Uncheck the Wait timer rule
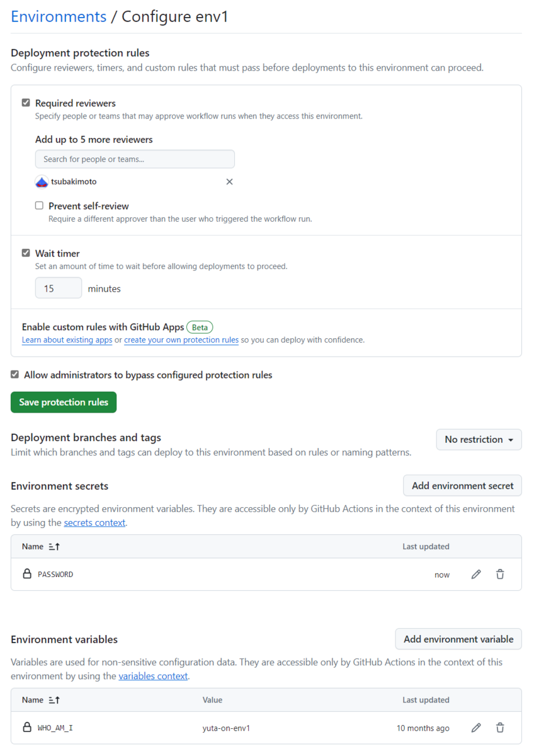Screen dimensions: 539x756 (x=26, y=253)
